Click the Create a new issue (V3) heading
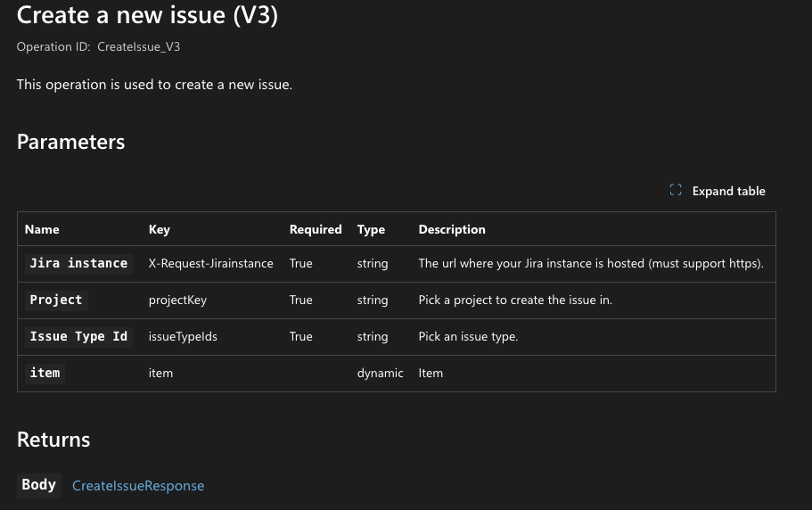The image size is (812, 510). [x=147, y=15]
